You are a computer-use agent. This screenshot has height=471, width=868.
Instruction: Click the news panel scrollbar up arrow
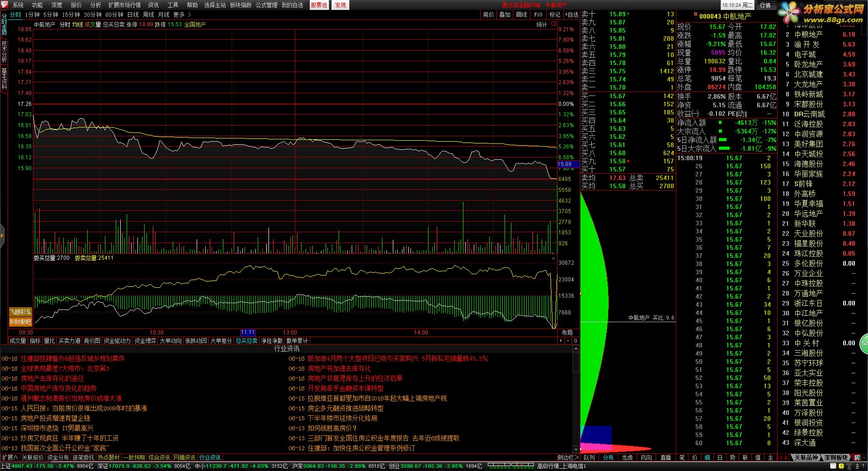coord(576,349)
